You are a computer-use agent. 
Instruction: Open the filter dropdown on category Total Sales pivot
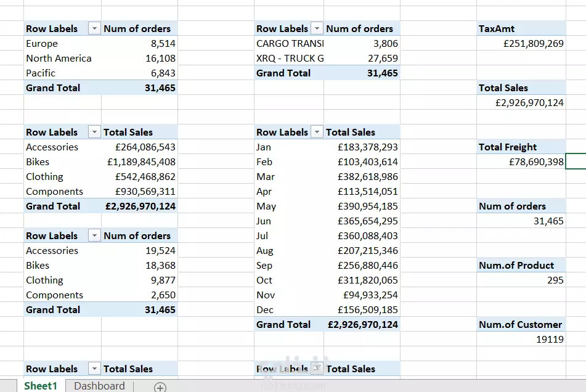94,132
